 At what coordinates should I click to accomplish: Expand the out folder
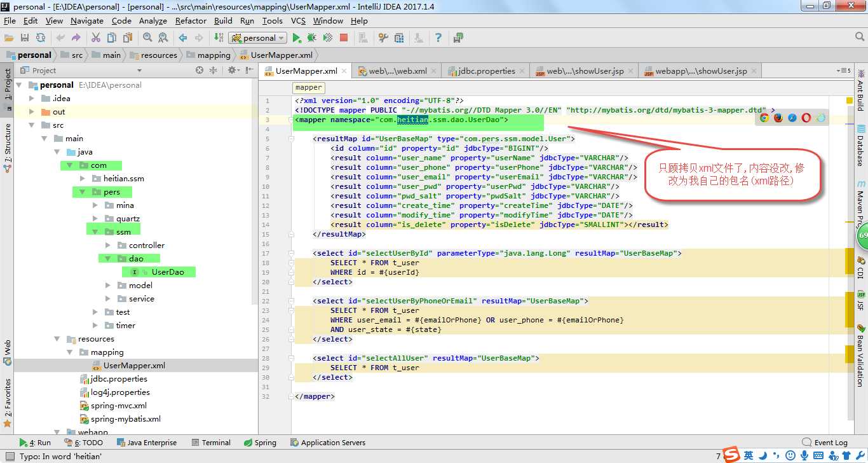tap(32, 112)
